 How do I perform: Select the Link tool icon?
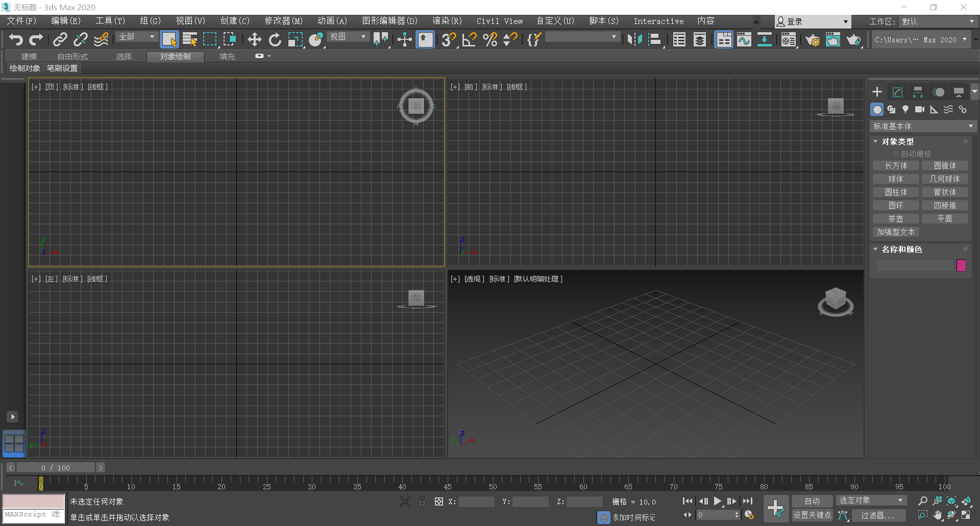tap(60, 39)
